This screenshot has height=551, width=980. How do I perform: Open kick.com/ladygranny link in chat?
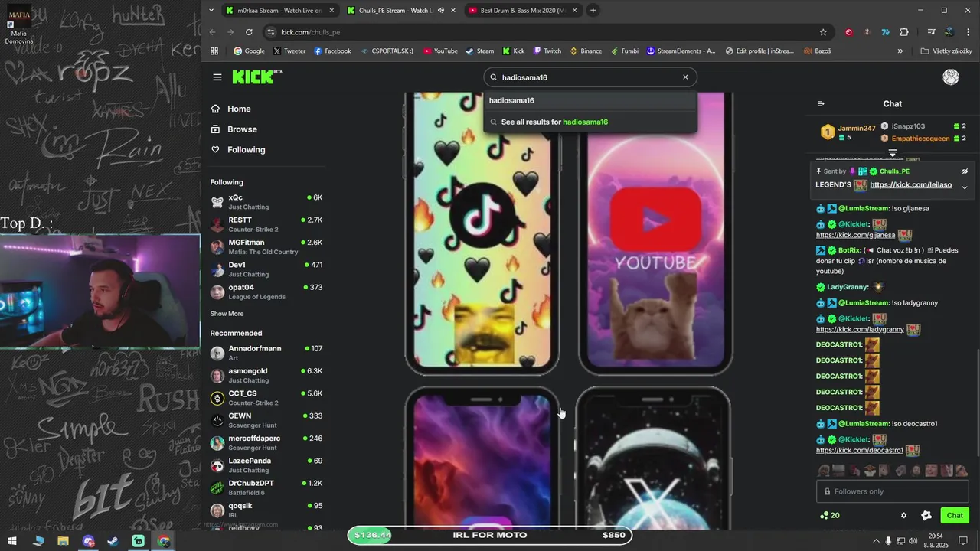pos(860,329)
